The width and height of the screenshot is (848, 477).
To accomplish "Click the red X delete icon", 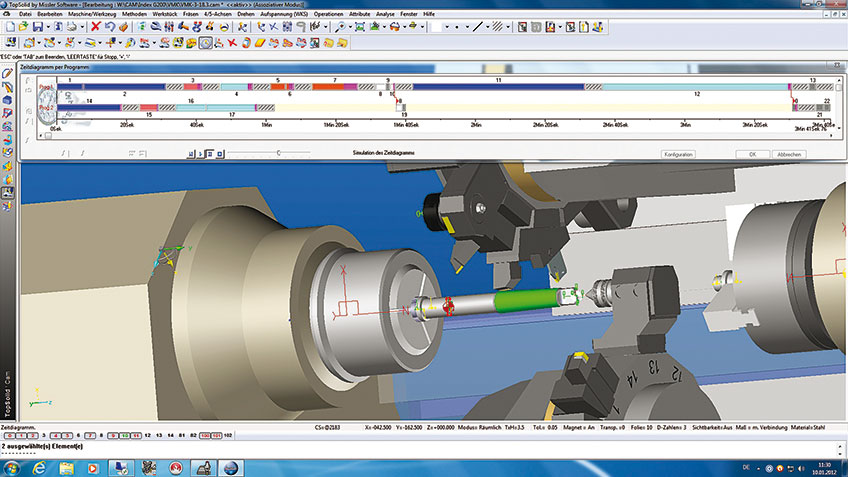I will pyautogui.click(x=95, y=27).
